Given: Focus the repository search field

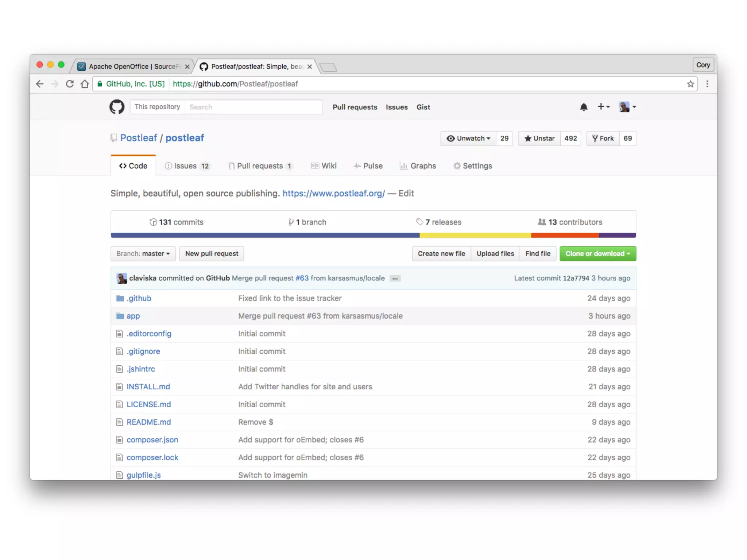Looking at the screenshot, I should [253, 107].
